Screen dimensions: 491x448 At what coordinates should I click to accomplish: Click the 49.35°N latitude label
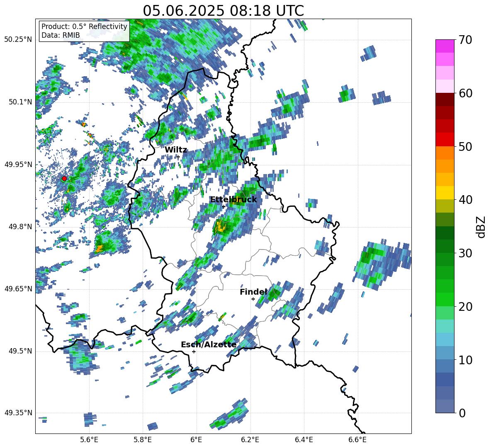pos(18,413)
